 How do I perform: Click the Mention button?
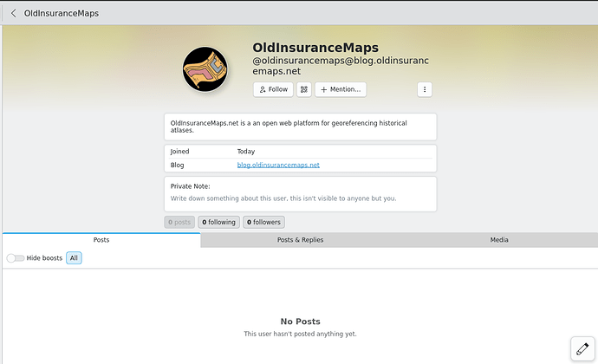(x=341, y=89)
